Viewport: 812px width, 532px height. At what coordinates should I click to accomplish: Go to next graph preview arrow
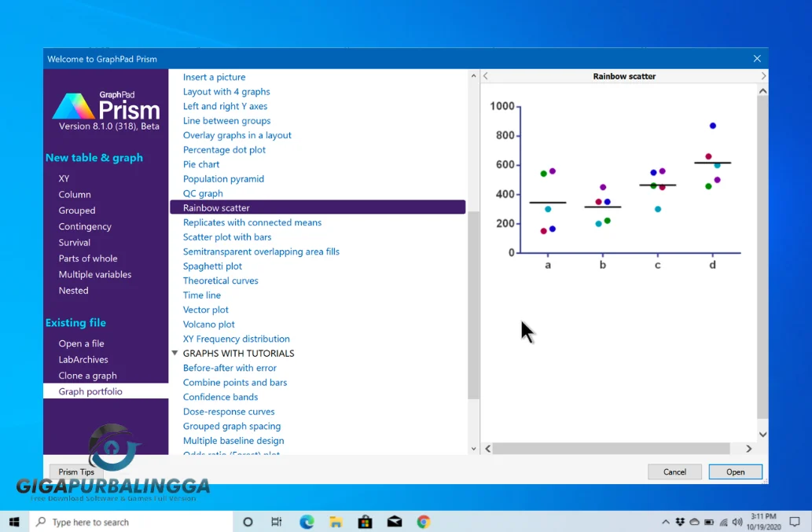(763, 76)
